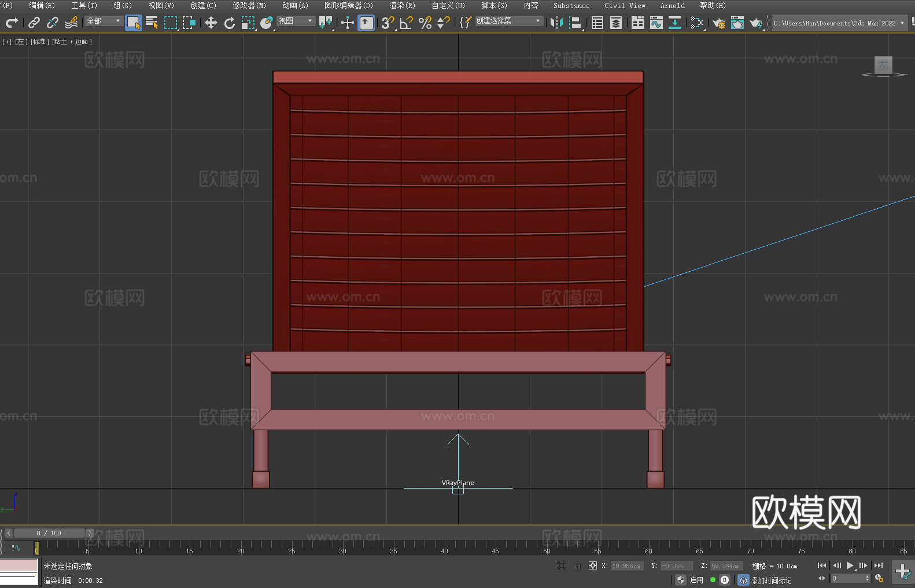Image resolution: width=915 pixels, height=588 pixels.
Task: Open Schematic View (down arrow bar) icon
Action: coord(675,23)
